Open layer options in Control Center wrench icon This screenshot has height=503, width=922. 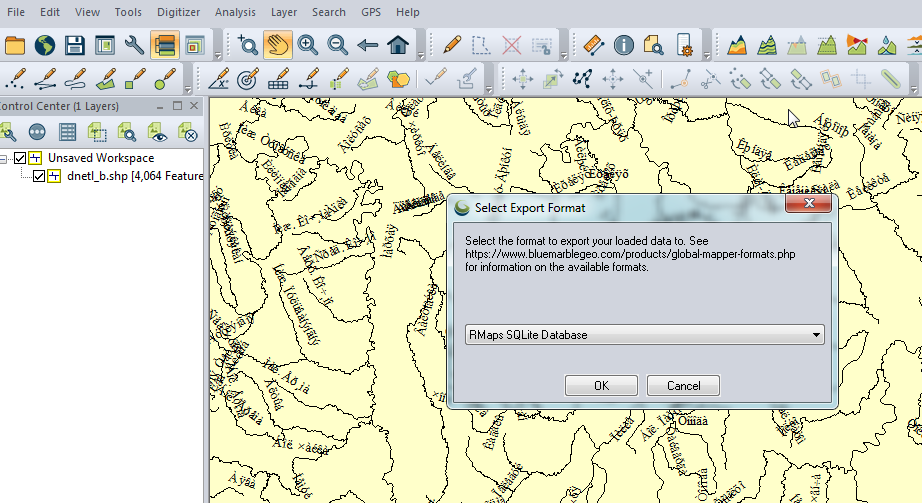pyautogui.click(x=8, y=132)
